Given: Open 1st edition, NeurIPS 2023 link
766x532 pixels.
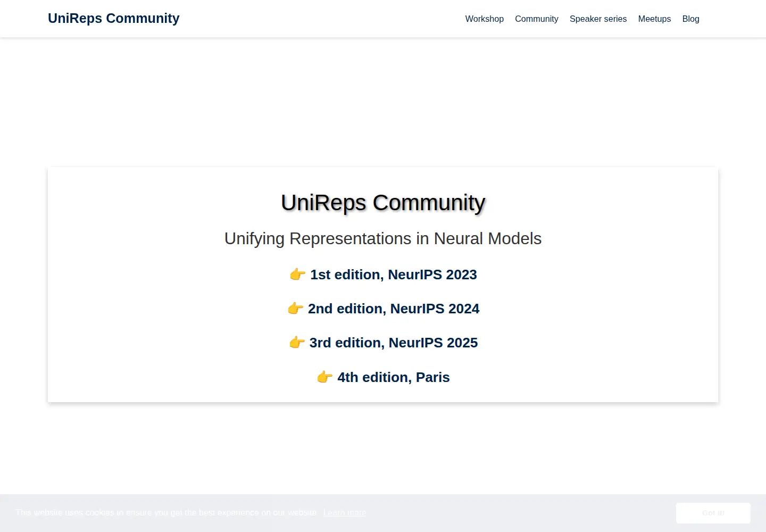Looking at the screenshot, I should coord(394,275).
